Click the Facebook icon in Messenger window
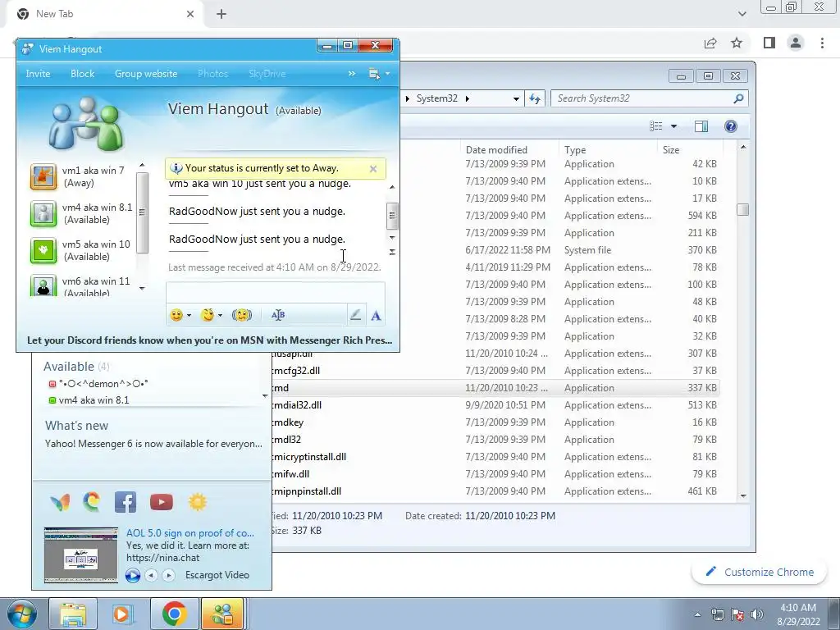Image resolution: width=840 pixels, height=630 pixels. click(126, 503)
